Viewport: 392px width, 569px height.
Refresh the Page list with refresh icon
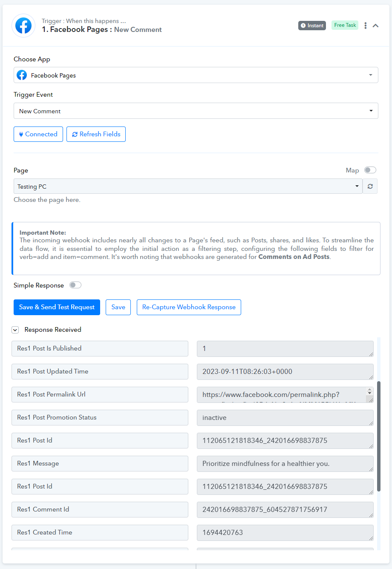tap(370, 186)
